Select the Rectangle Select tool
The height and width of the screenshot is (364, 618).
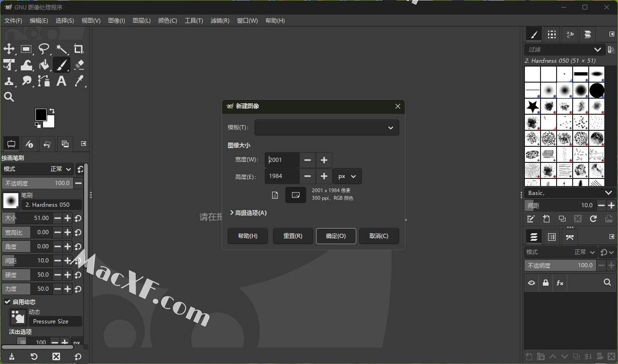[26, 49]
